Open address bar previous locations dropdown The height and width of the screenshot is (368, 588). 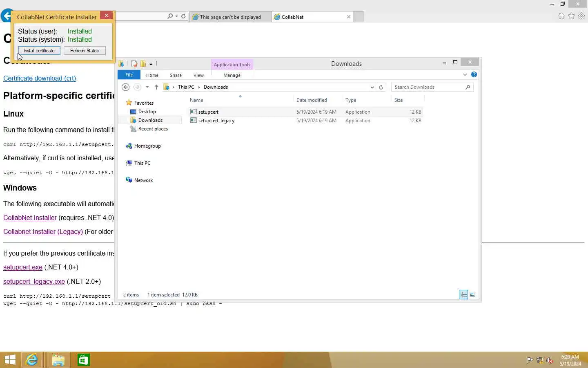point(372,87)
